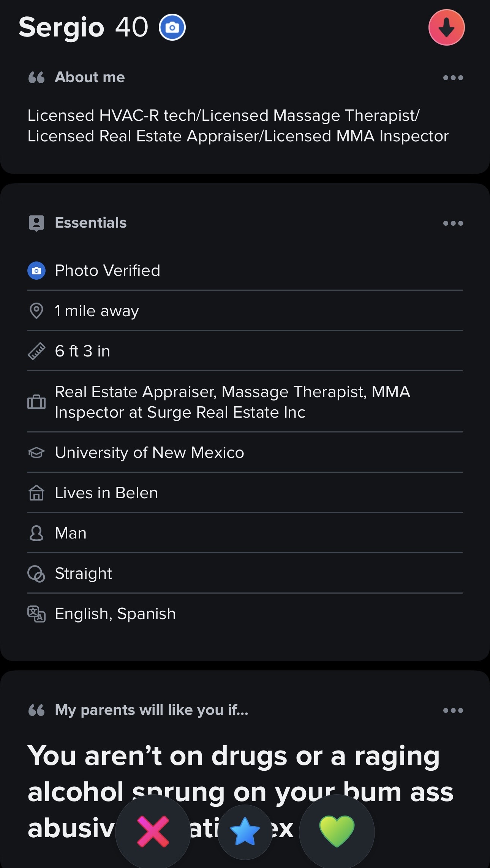Open the About me three-dot options
The image size is (490, 868).
453,78
